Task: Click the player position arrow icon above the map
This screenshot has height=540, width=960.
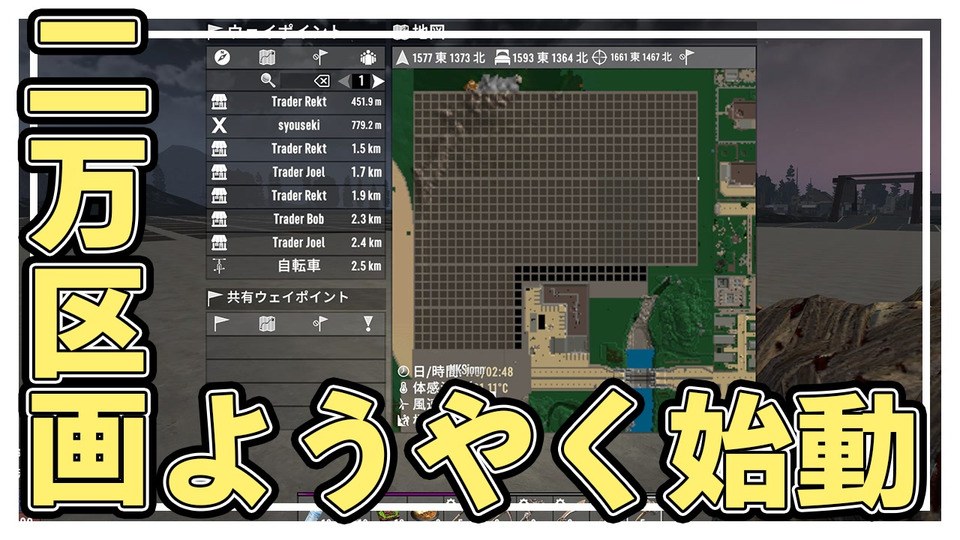Action: coord(402,58)
